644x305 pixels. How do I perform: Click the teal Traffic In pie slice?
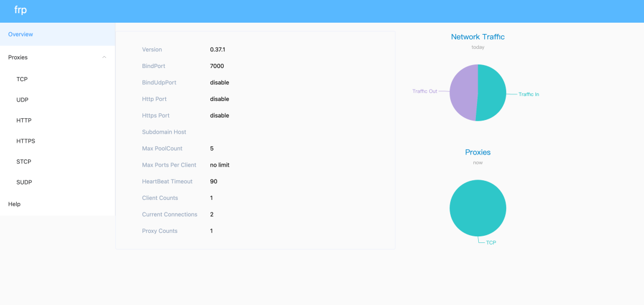pos(493,93)
